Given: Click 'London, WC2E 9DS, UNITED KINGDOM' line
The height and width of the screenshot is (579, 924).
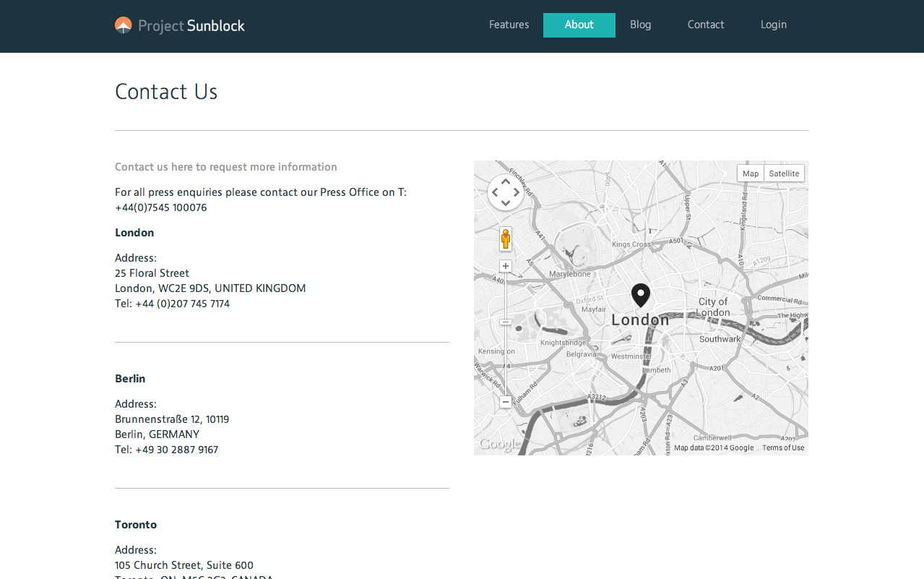Looking at the screenshot, I should tap(210, 288).
